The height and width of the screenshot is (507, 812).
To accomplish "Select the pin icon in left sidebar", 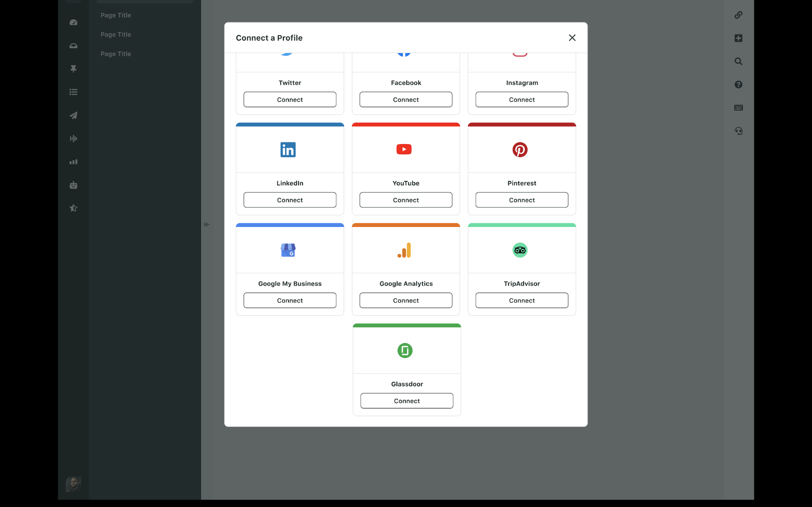I will [x=73, y=69].
